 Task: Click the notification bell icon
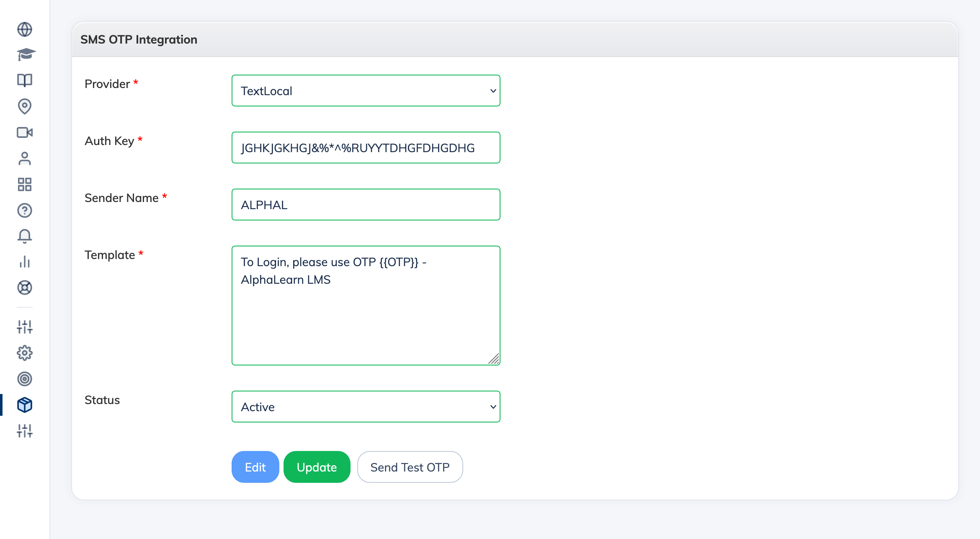(x=25, y=236)
